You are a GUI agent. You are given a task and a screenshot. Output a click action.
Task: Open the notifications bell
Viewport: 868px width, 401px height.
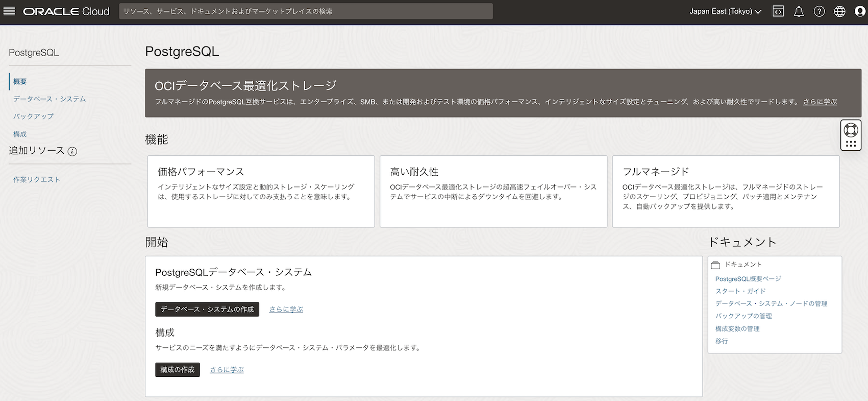pyautogui.click(x=799, y=11)
